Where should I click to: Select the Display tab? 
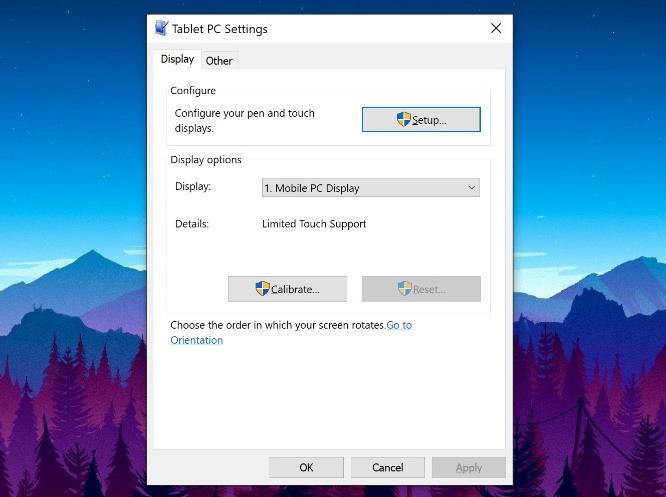pos(178,59)
